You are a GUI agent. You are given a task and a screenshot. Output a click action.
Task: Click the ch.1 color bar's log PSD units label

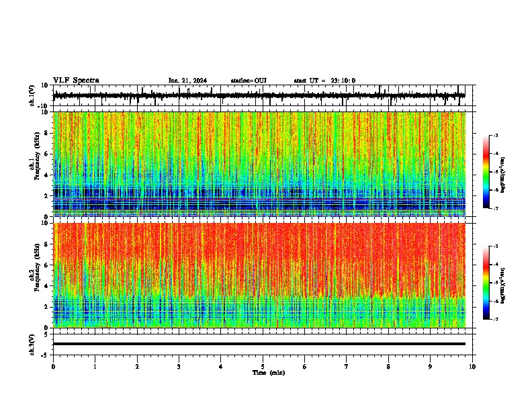point(503,175)
